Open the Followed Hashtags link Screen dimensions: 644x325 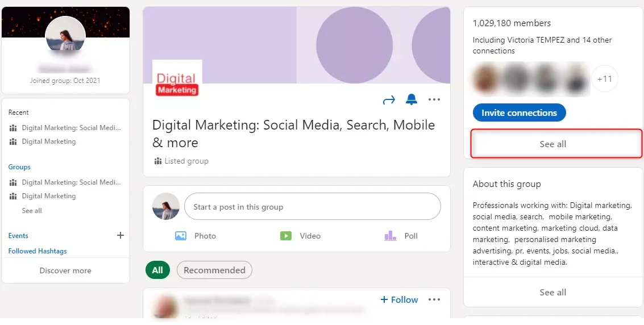point(38,251)
